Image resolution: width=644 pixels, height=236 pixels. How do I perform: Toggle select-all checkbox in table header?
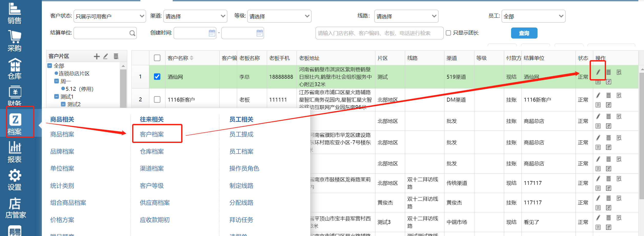[x=157, y=58]
